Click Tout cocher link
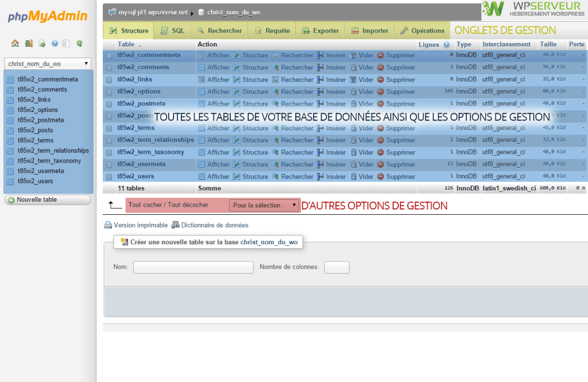Image resolution: width=588 pixels, height=382 pixels. pos(145,205)
